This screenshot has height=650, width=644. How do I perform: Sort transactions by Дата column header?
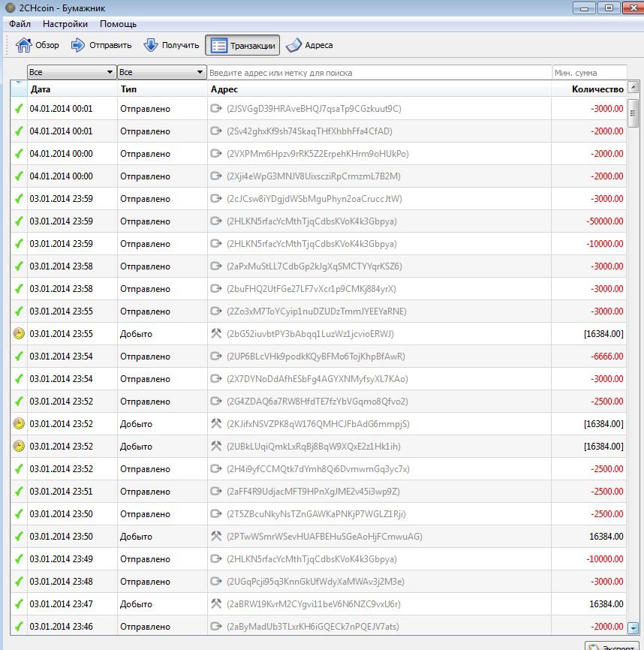coord(72,89)
